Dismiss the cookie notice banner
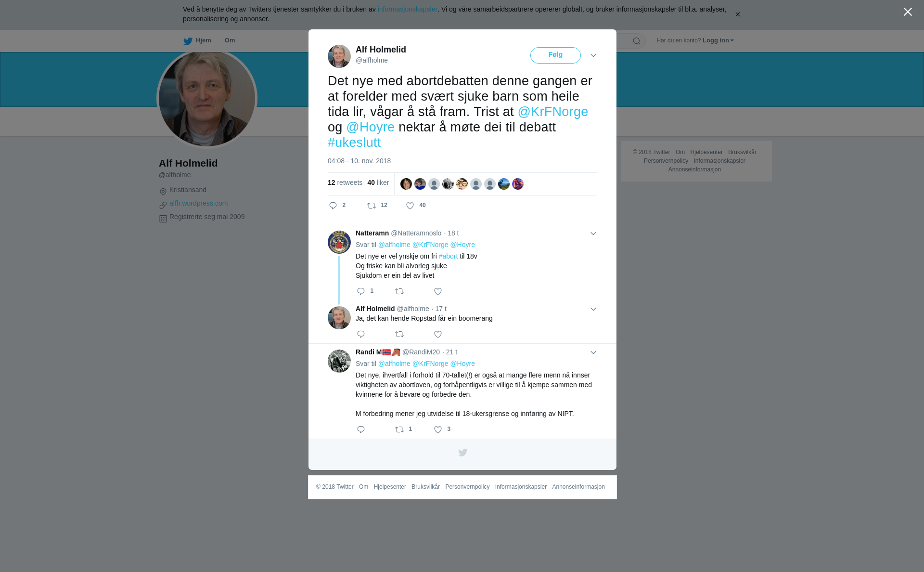924x572 pixels. (x=737, y=14)
